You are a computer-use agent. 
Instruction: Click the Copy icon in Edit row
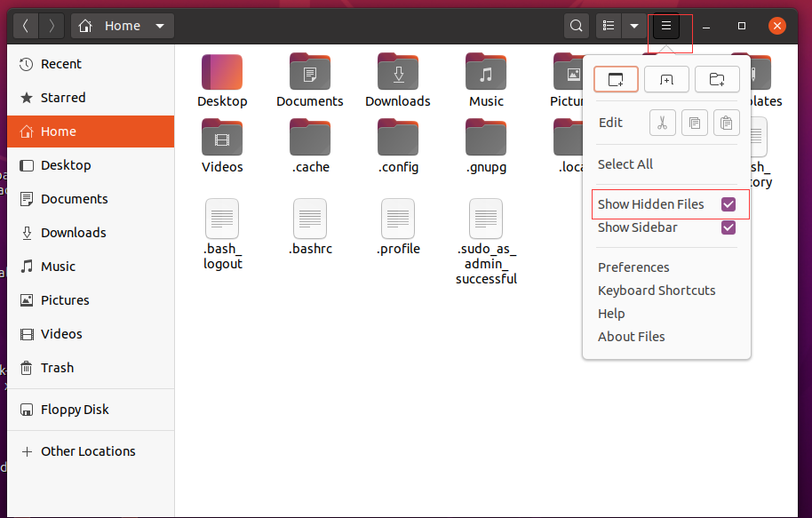click(694, 122)
